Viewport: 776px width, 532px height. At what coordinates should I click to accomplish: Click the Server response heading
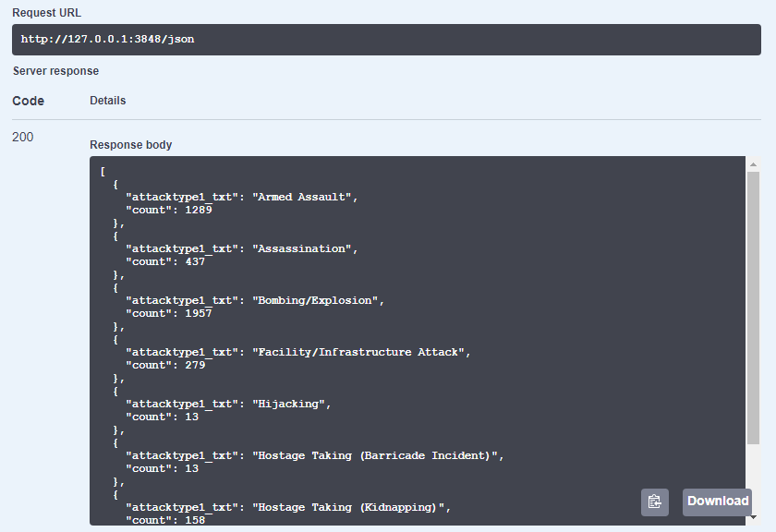point(55,71)
